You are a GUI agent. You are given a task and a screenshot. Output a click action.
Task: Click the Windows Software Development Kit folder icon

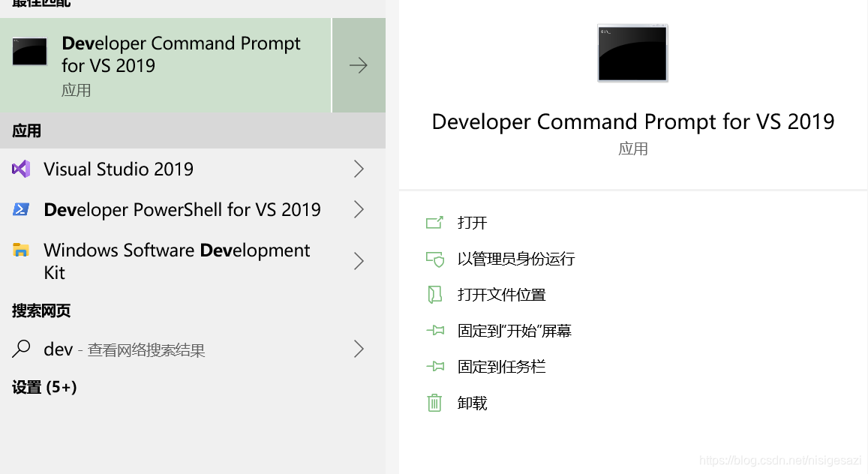tap(21, 250)
